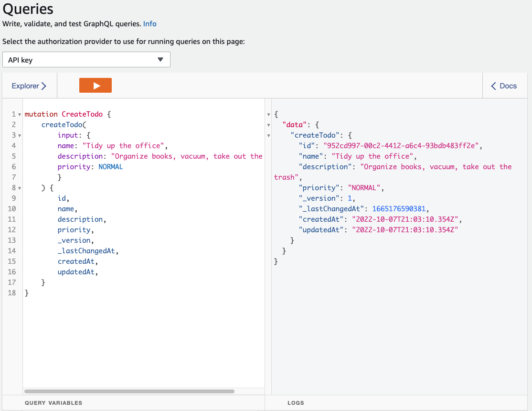Screen dimensions: 532x411
Task: Open the API key authorization provider dropdown
Action: 86,60
